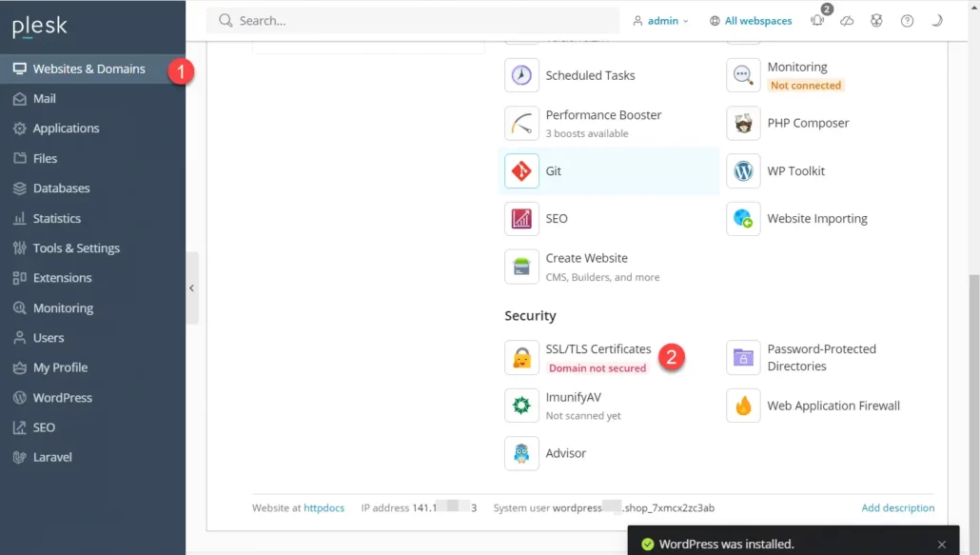Screen dimensions: 980x555
Task: Open Files in the sidebar
Action: coord(92,158)
